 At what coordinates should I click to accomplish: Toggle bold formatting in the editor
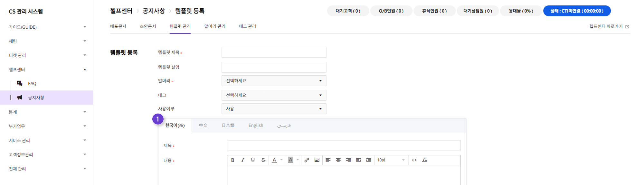(232, 160)
